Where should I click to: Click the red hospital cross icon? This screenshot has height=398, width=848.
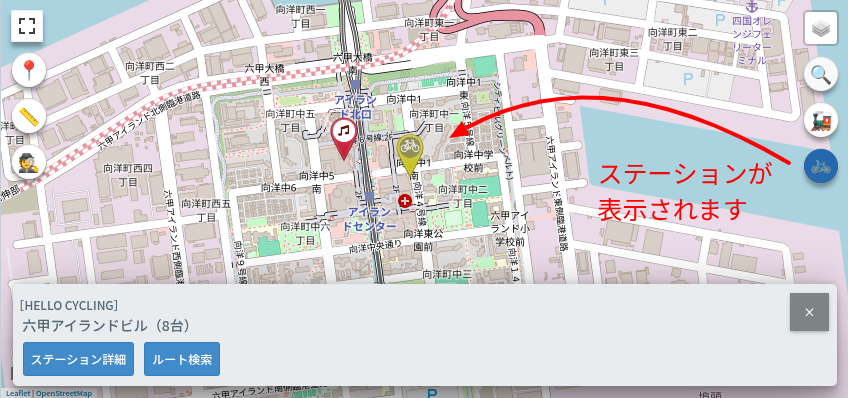(x=405, y=201)
